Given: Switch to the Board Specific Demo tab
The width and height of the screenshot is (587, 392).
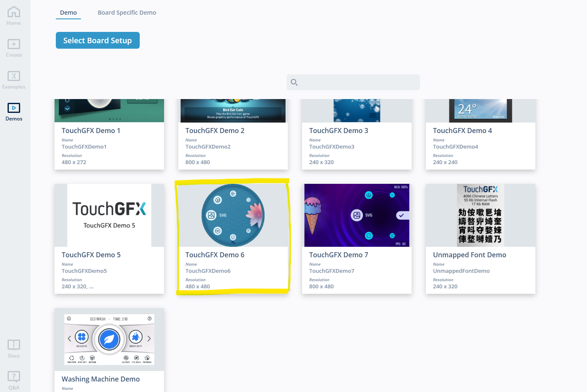Looking at the screenshot, I should [127, 13].
